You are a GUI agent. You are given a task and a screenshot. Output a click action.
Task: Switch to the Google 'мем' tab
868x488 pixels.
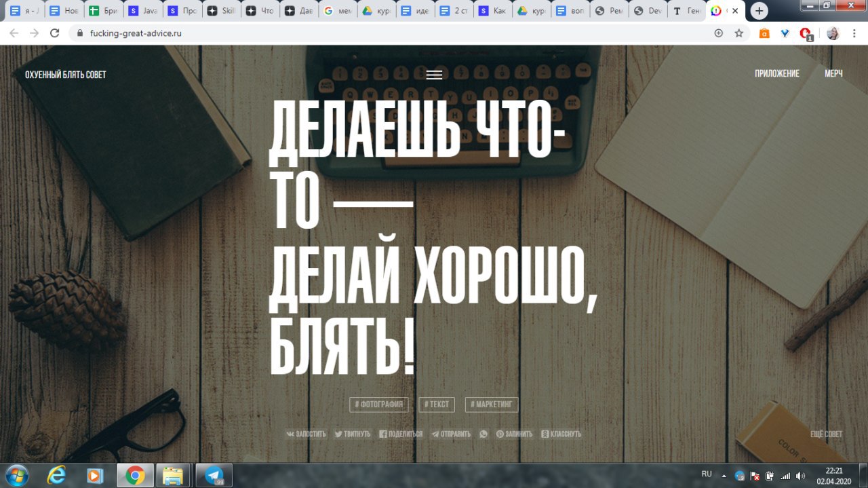point(338,11)
